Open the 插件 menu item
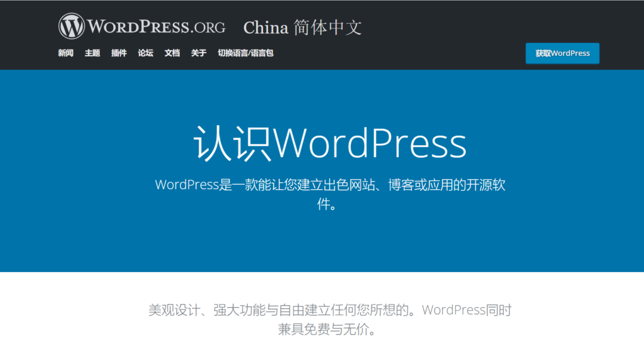Screen dimensions: 644x353 [x=119, y=53]
